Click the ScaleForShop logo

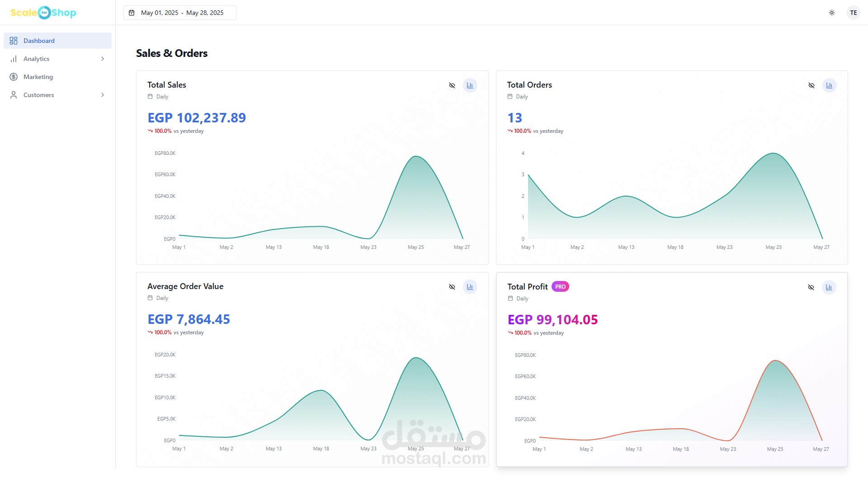click(43, 13)
